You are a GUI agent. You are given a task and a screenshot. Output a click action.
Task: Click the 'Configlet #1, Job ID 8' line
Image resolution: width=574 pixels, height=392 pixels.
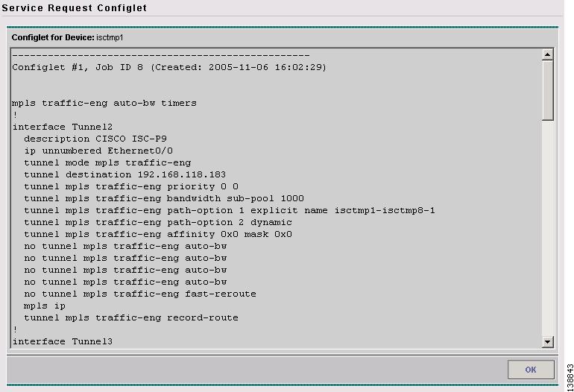click(169, 67)
